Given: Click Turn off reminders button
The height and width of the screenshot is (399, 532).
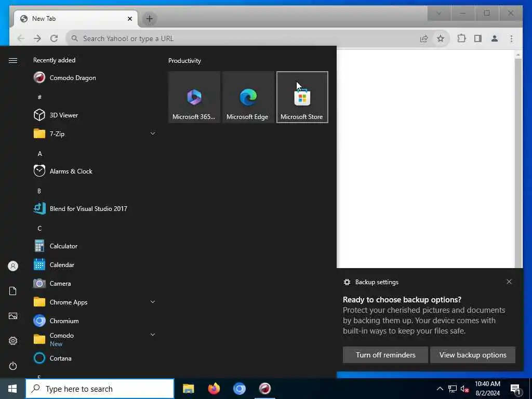Looking at the screenshot, I should click(x=385, y=355).
